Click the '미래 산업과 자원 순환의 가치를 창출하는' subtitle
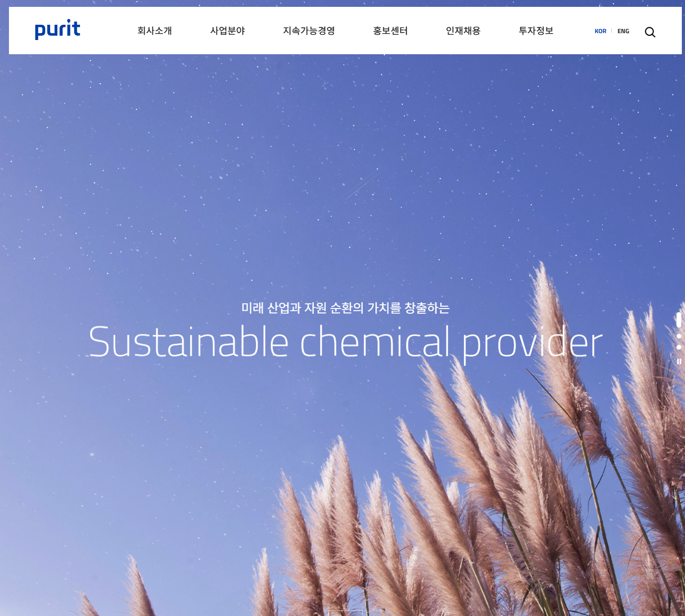Viewport: 685px width, 616px height. pos(345,308)
